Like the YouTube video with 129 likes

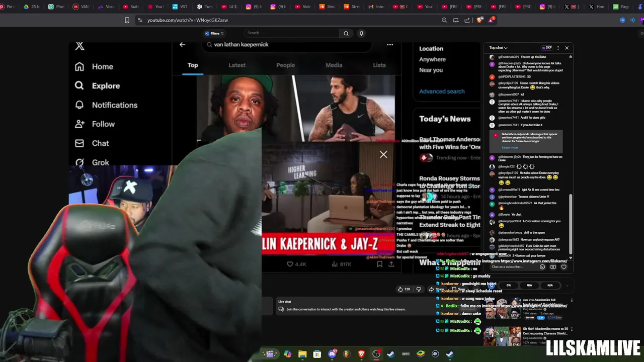(x=404, y=289)
